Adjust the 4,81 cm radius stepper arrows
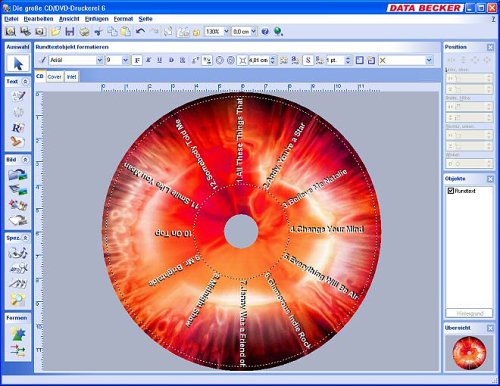This screenshot has height=386, width=500. [x=273, y=60]
